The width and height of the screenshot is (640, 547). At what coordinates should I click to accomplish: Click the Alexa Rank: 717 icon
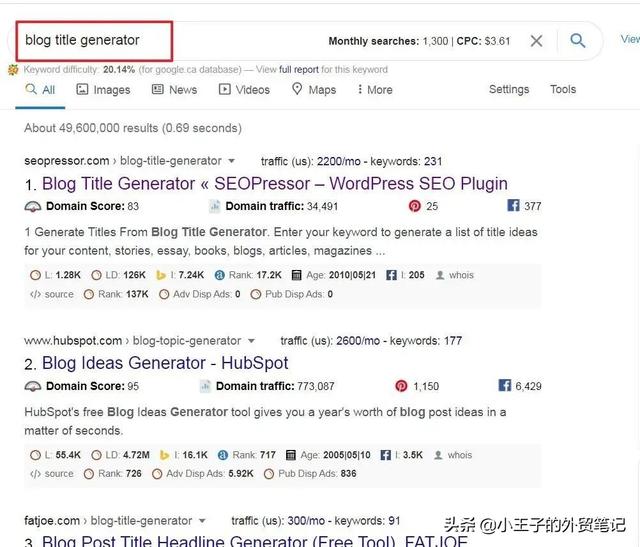tap(223, 455)
